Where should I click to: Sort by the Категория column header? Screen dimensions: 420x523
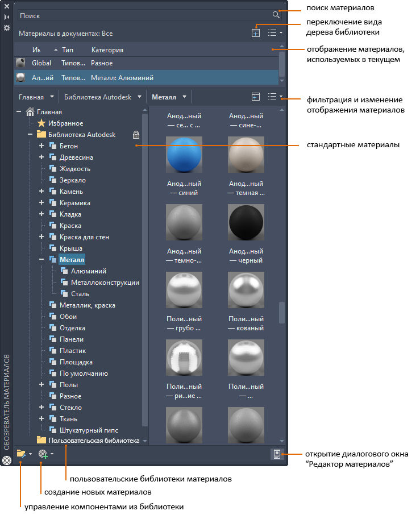pos(107,50)
